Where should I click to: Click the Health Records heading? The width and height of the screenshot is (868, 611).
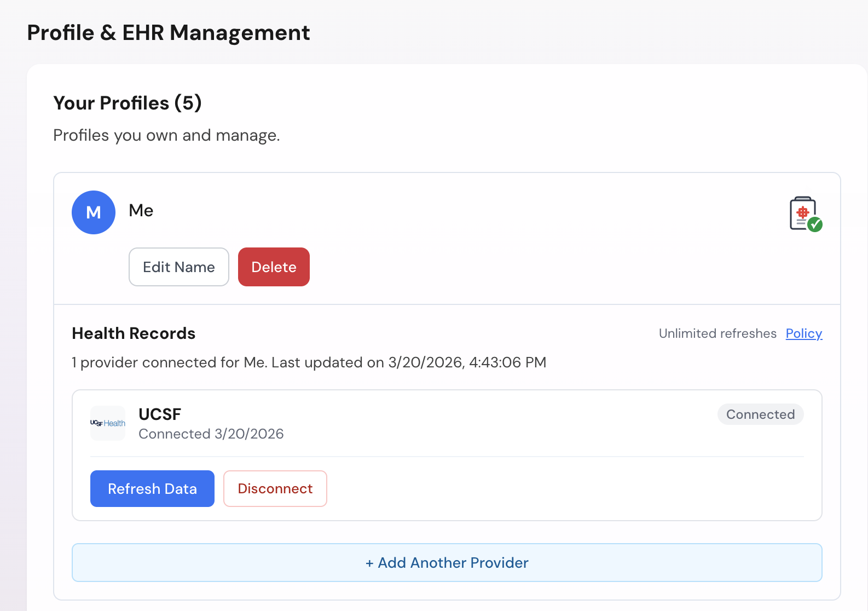pos(134,333)
